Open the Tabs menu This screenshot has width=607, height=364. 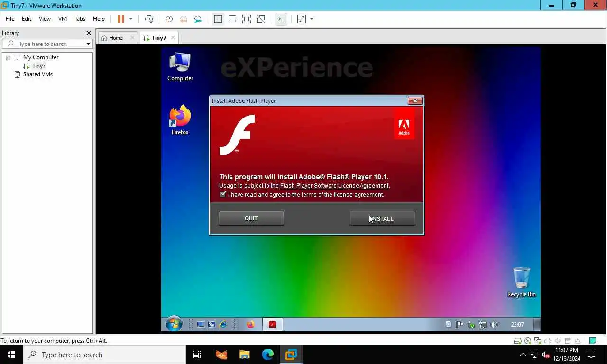80,19
